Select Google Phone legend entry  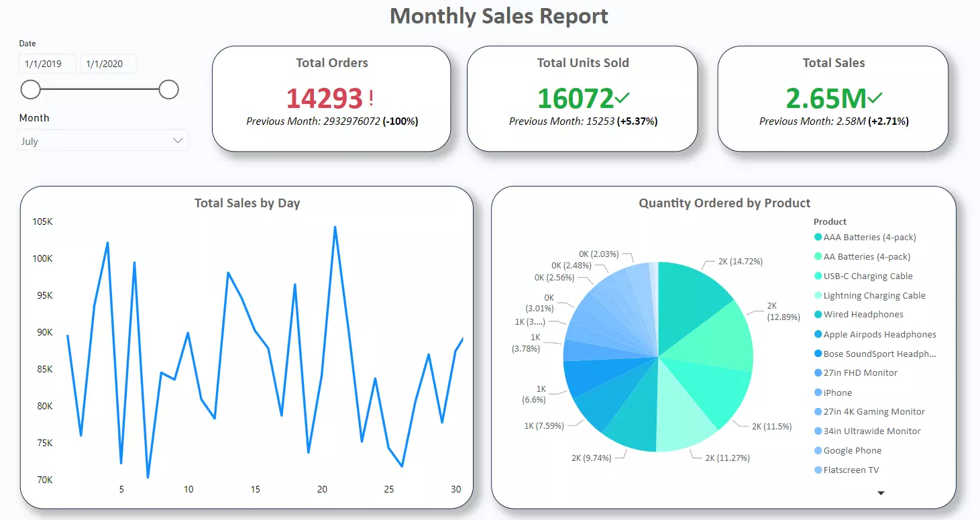coord(848,450)
